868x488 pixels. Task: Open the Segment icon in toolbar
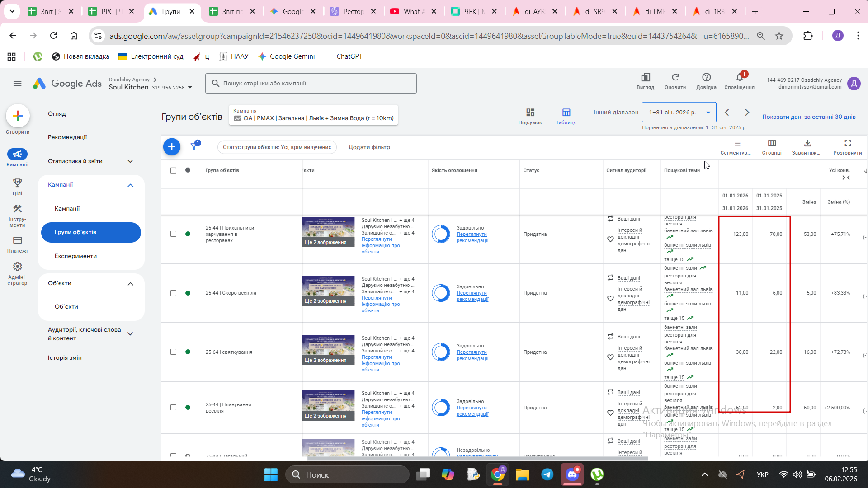[x=736, y=144]
